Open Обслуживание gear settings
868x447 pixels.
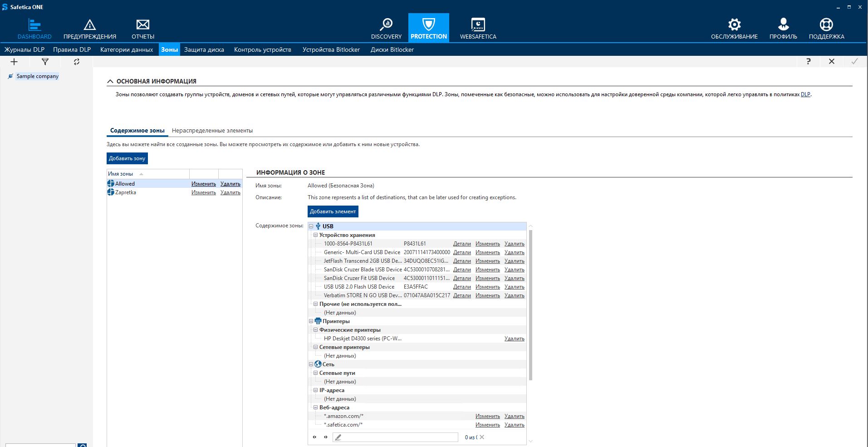pos(734,25)
